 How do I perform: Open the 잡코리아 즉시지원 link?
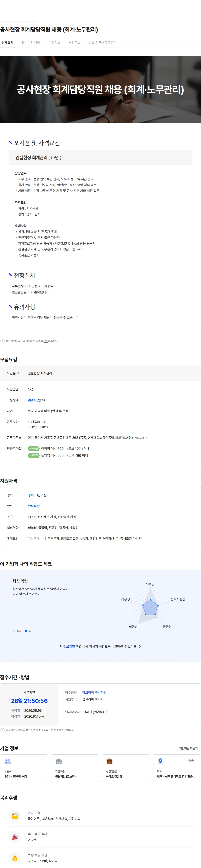(x=94, y=693)
